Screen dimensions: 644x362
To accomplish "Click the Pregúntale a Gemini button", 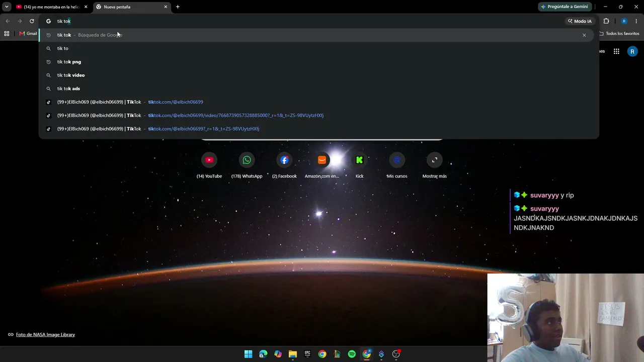I will (x=564, y=7).
